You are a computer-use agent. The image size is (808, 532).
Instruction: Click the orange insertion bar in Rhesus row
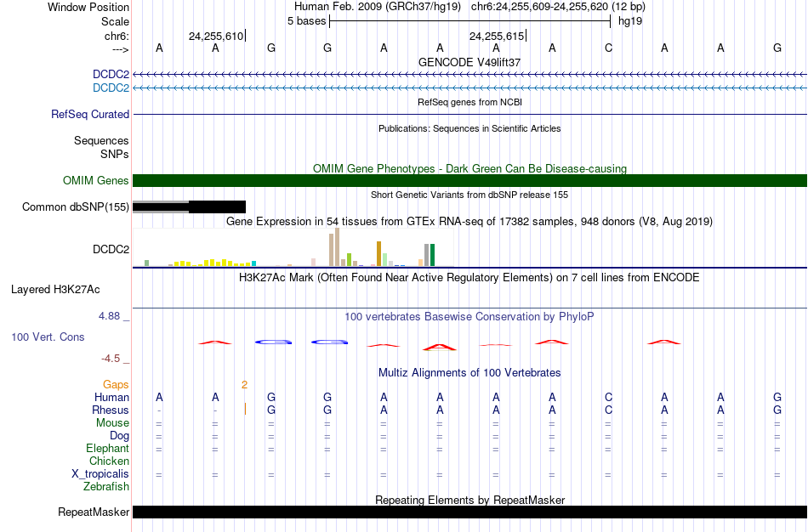pos(245,409)
